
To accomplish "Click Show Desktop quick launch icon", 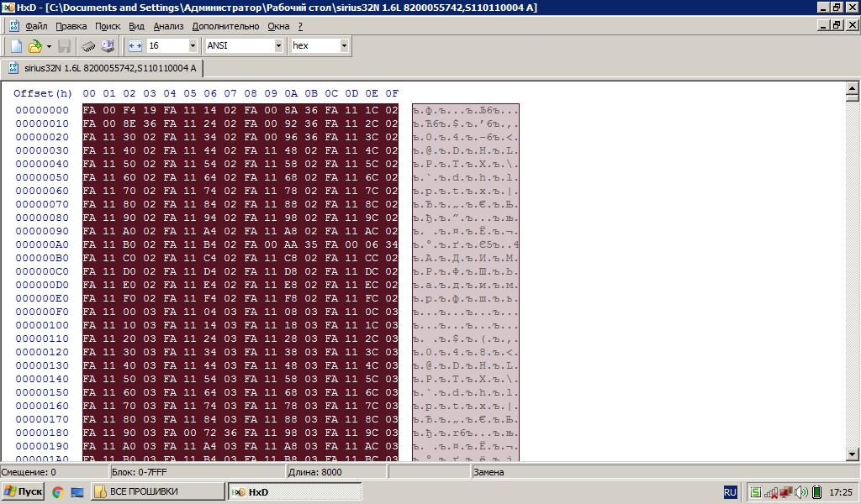I will click(77, 492).
